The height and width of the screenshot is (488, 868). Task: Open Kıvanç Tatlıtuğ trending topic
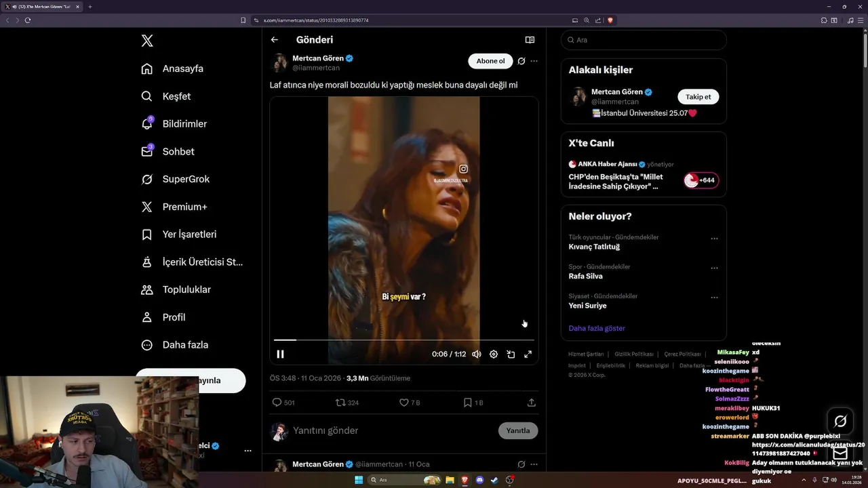point(594,247)
